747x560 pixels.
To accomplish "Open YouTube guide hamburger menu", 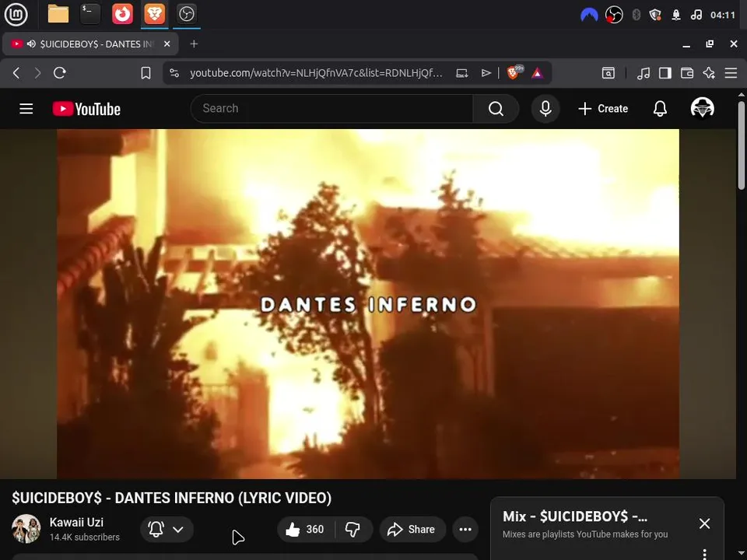I will [26, 109].
